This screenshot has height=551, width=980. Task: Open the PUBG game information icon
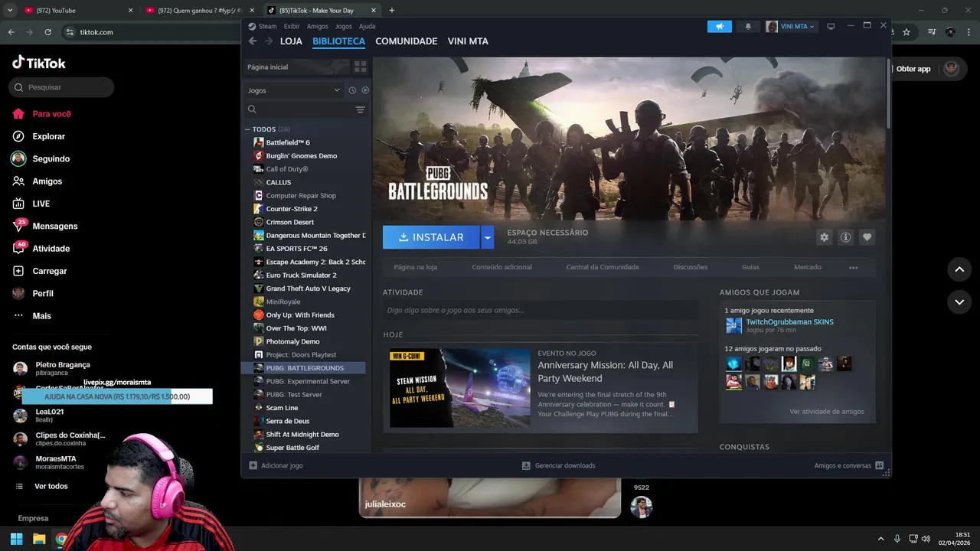[845, 237]
